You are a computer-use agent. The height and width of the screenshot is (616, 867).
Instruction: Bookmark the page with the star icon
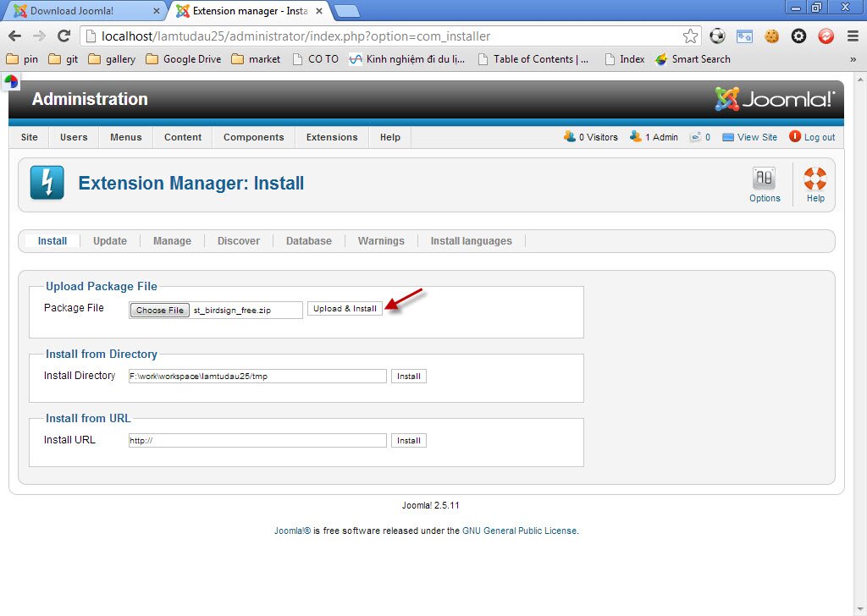click(x=690, y=36)
